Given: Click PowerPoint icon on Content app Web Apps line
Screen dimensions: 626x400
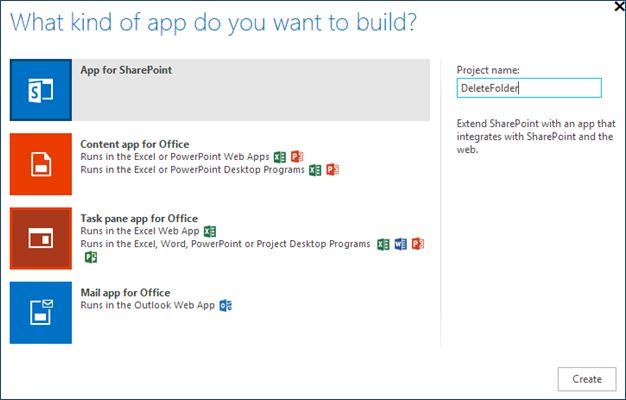Looking at the screenshot, I should point(297,157).
